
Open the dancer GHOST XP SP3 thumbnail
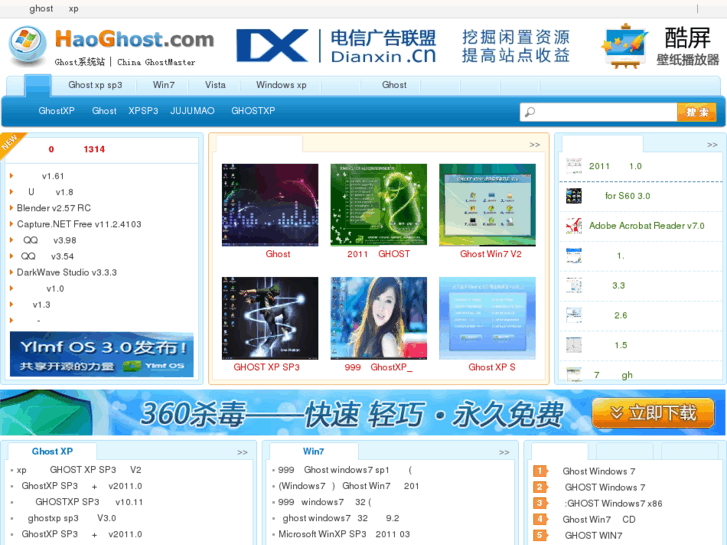(270, 318)
